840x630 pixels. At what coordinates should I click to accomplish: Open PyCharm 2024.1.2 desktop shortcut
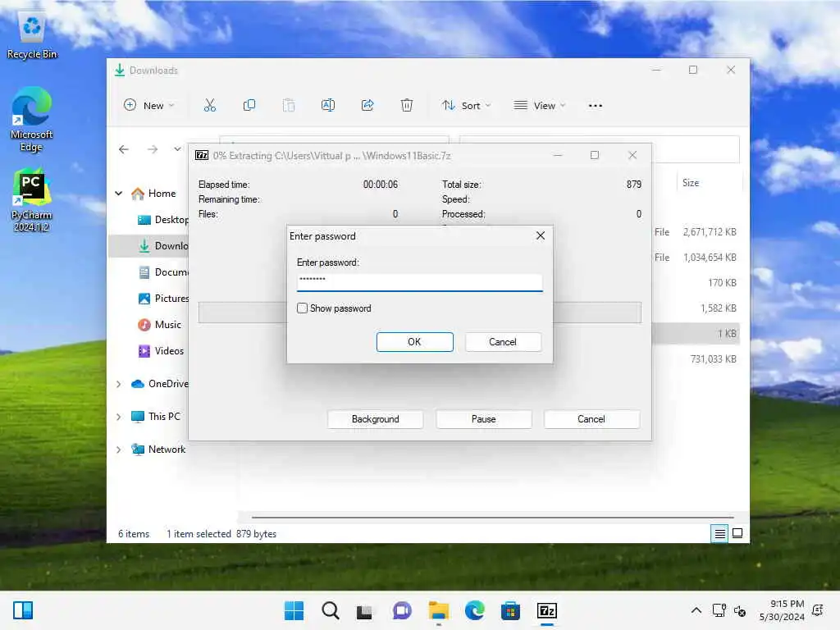coord(32,200)
